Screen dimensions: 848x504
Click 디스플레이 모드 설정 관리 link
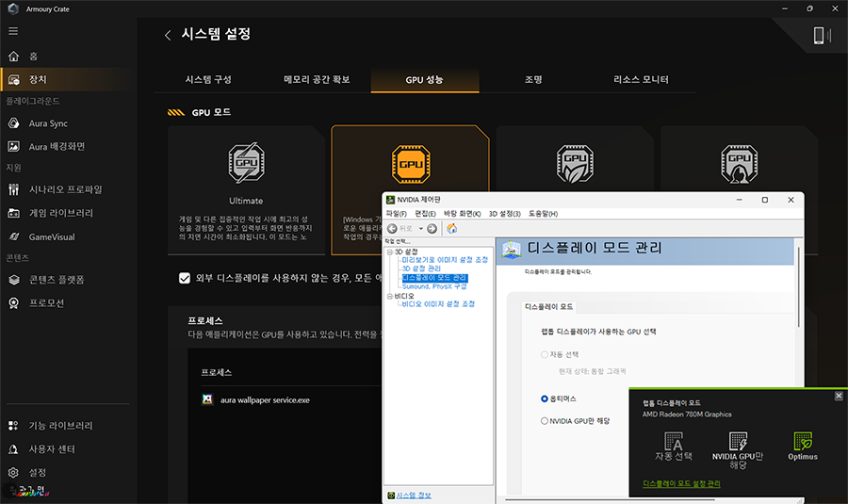click(681, 484)
